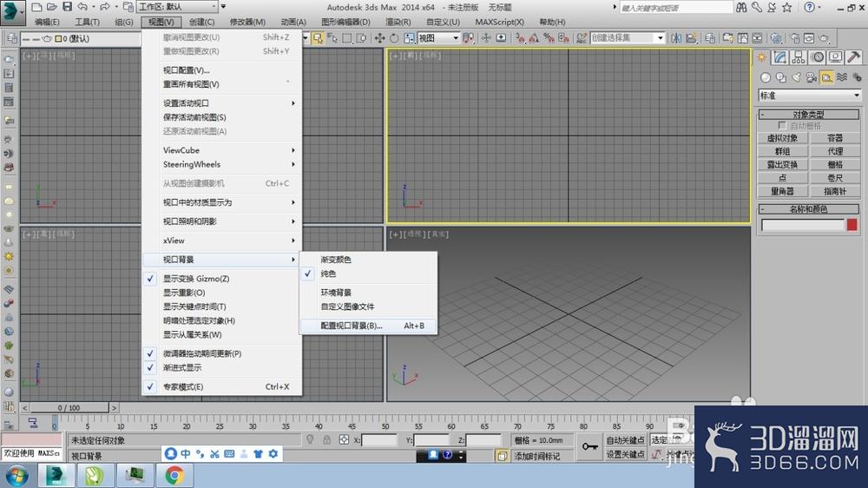Click the Save file icon

(x=67, y=7)
